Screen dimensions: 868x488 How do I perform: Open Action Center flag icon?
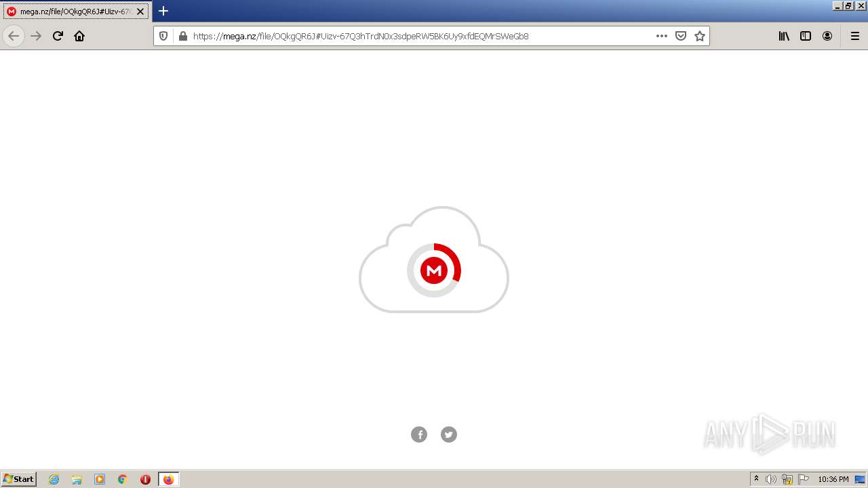coord(804,479)
